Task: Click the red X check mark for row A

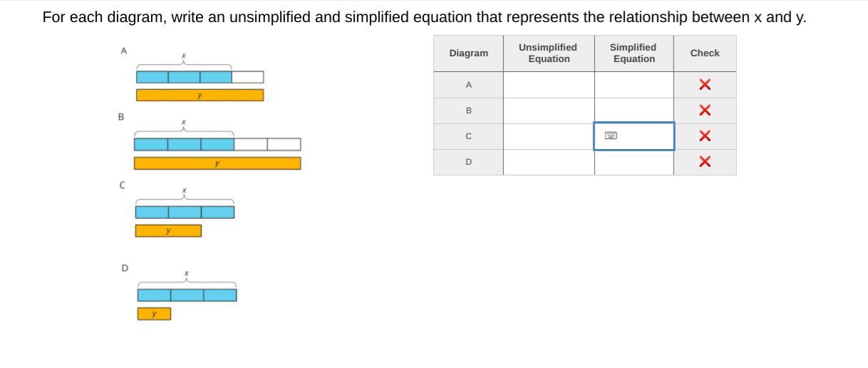Action: [705, 85]
